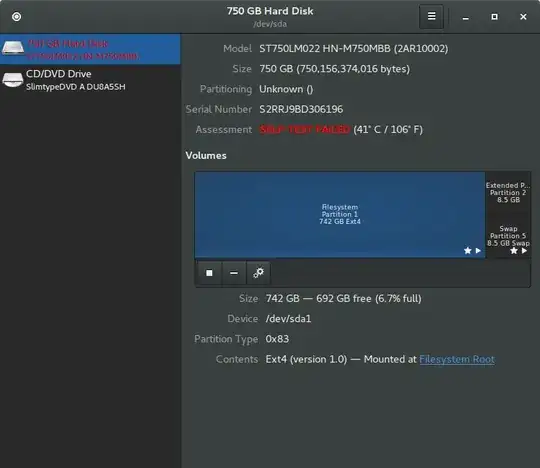The width and height of the screenshot is (540, 468).
Task: Click the star icon on the Swap partition
Action: point(513,250)
